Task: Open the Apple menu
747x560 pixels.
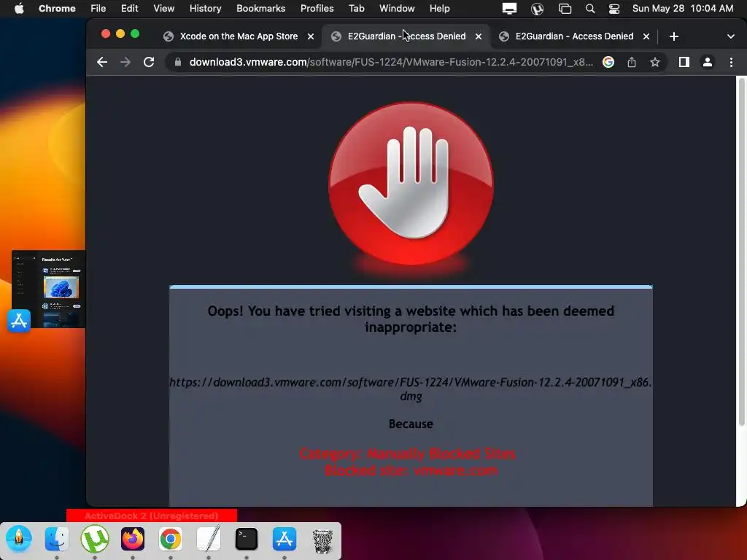Action: pyautogui.click(x=19, y=9)
